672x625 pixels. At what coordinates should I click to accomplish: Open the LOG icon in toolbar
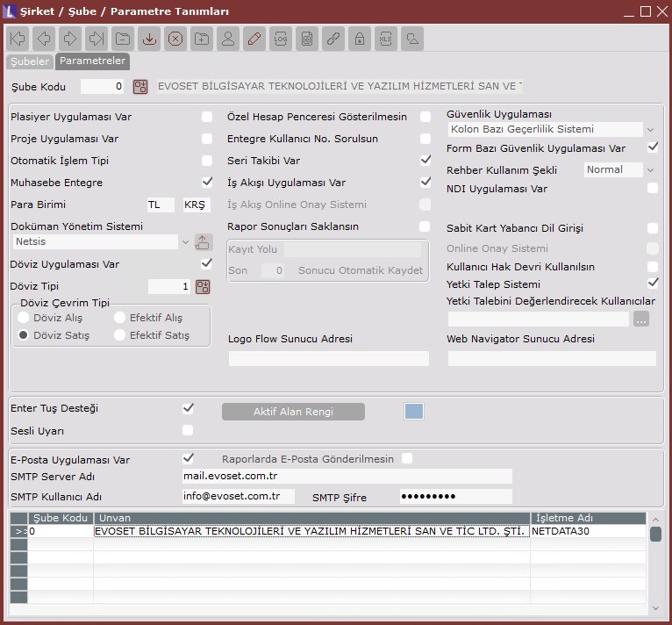[x=281, y=39]
